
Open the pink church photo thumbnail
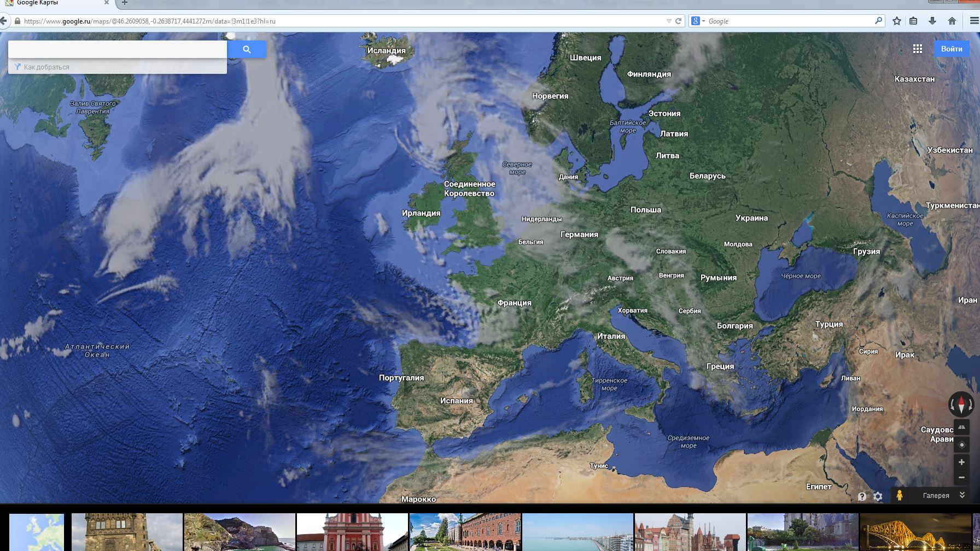pyautogui.click(x=352, y=532)
